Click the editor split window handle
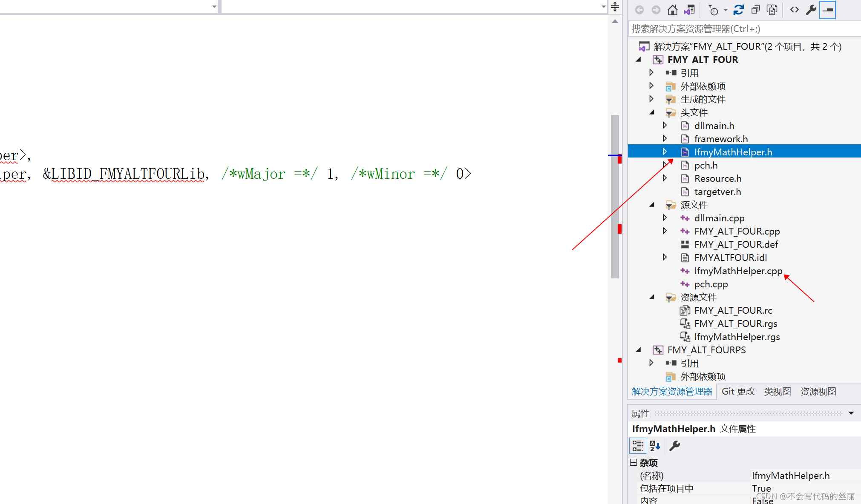Viewport: 861px width, 504px height. coord(615,6)
